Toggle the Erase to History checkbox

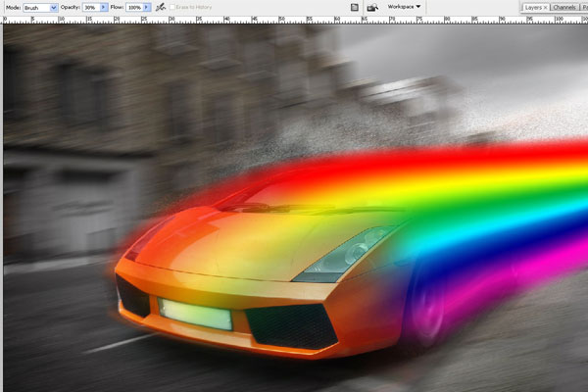click(172, 7)
